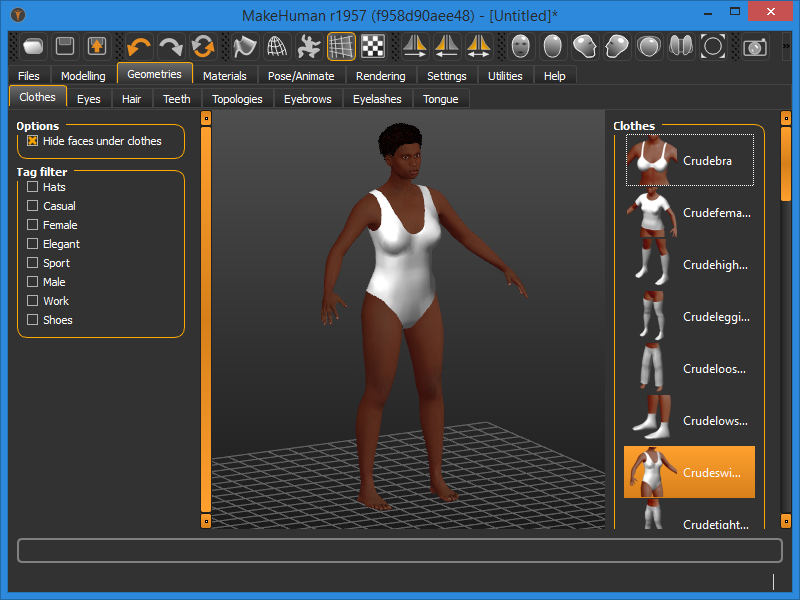The height and width of the screenshot is (600, 800).
Task: Undo the last action
Action: click(139, 46)
